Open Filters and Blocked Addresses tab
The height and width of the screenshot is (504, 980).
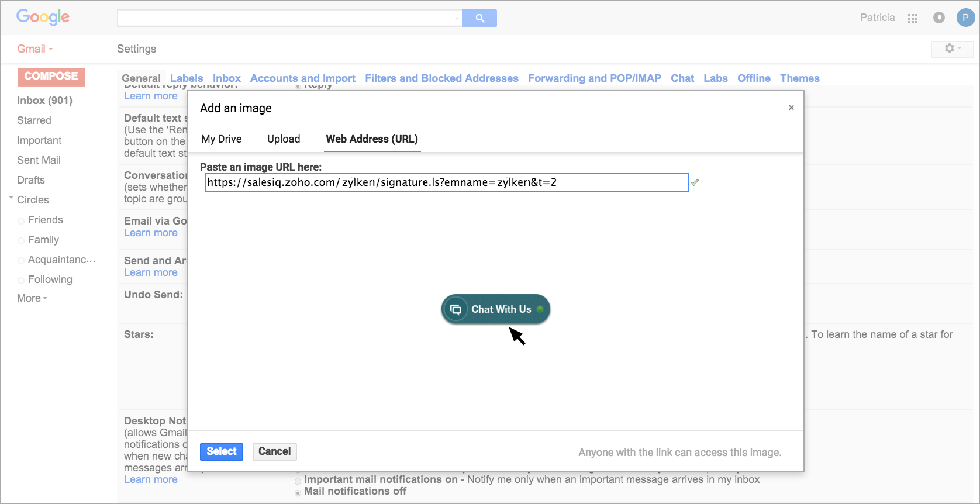[441, 78]
